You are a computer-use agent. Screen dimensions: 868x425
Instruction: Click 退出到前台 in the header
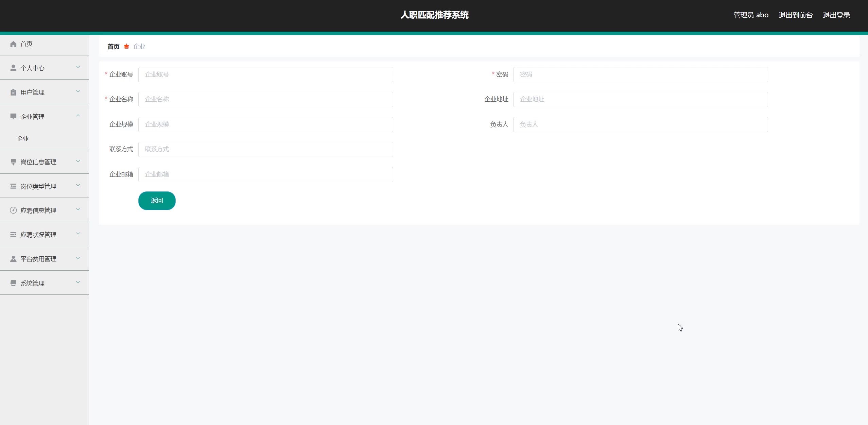pos(796,15)
